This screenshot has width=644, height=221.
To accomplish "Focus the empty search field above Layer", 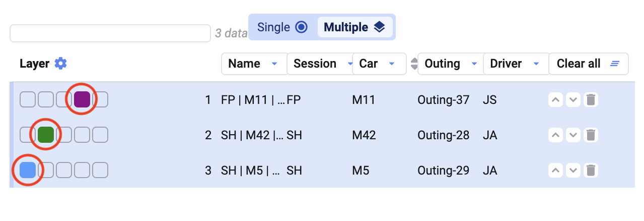I will click(110, 33).
